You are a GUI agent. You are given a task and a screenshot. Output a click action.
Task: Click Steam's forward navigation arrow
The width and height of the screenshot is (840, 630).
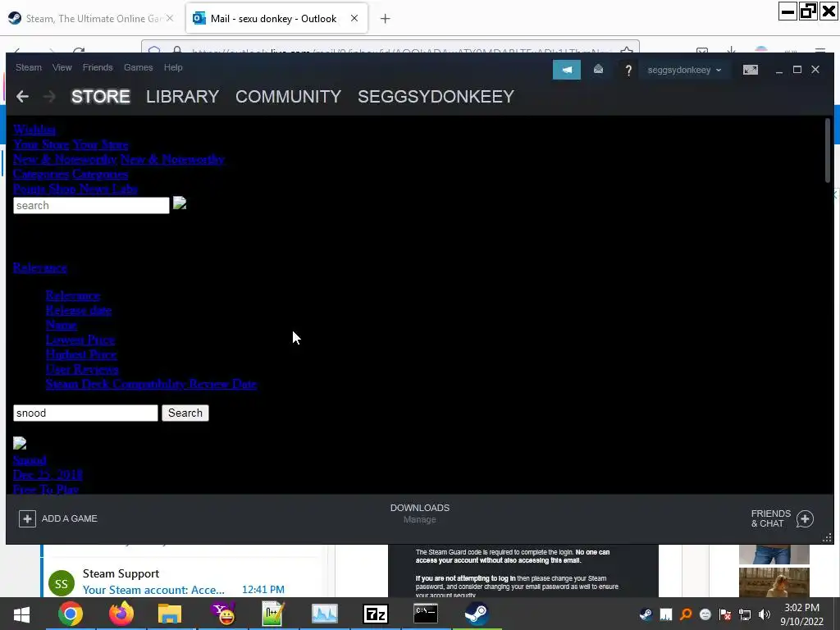[x=49, y=97]
